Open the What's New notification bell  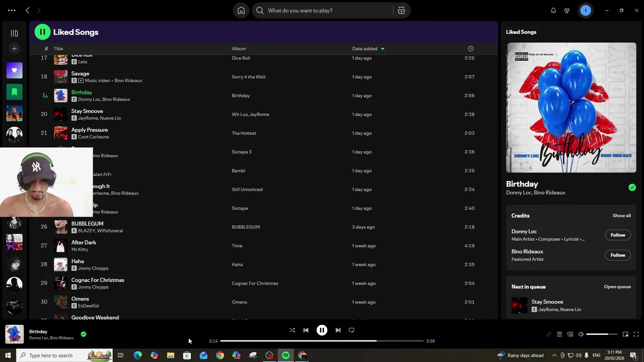553,11
